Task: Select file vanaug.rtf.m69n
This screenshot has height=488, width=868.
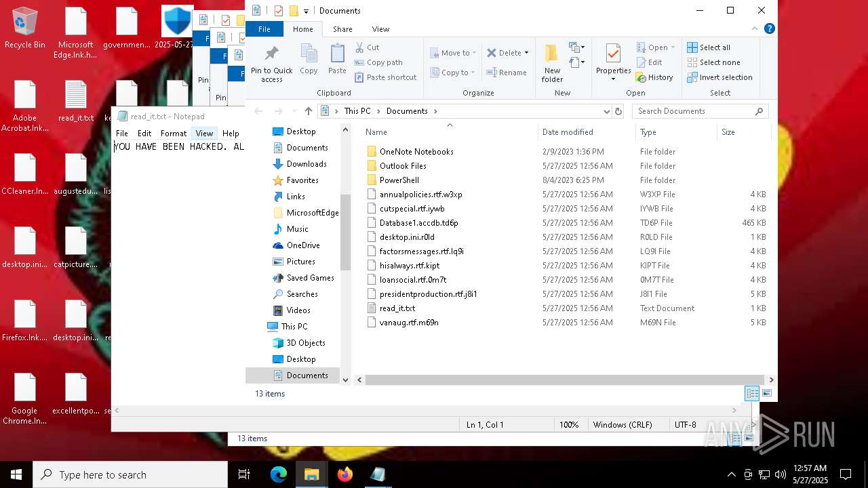Action: point(409,322)
